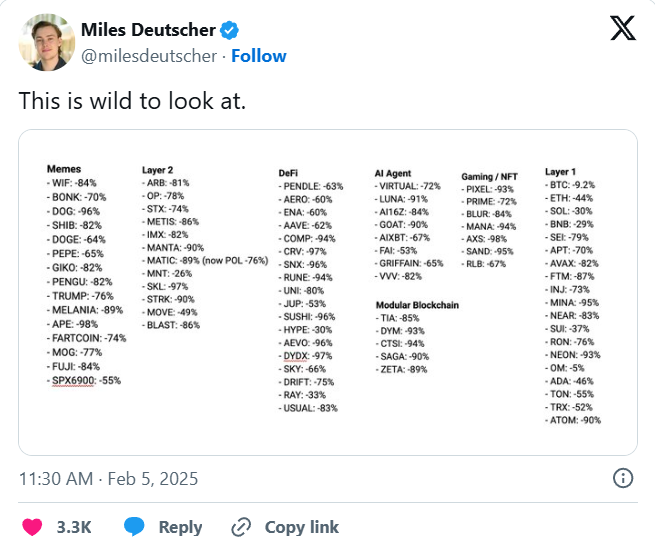Click the blue verified badge
Image resolution: width=655 pixels, height=550 pixels.
click(229, 30)
